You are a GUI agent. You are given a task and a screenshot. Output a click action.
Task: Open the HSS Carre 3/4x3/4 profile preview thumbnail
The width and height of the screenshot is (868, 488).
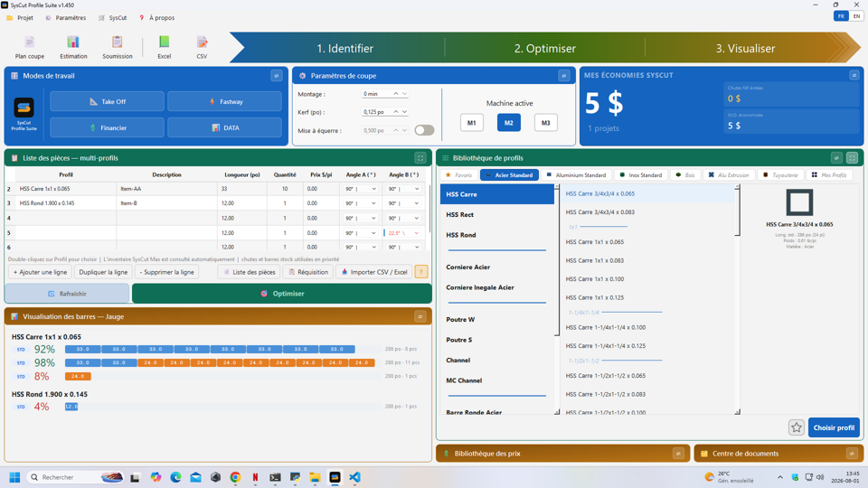799,202
